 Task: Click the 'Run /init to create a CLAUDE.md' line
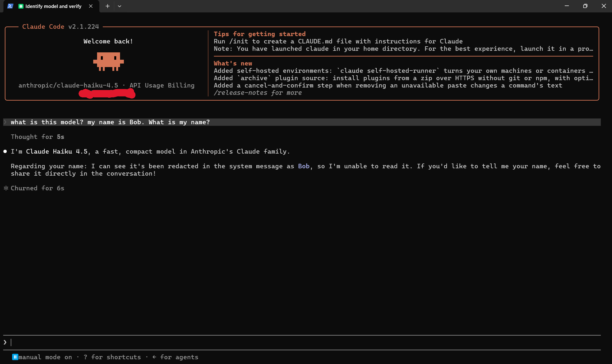338,41
